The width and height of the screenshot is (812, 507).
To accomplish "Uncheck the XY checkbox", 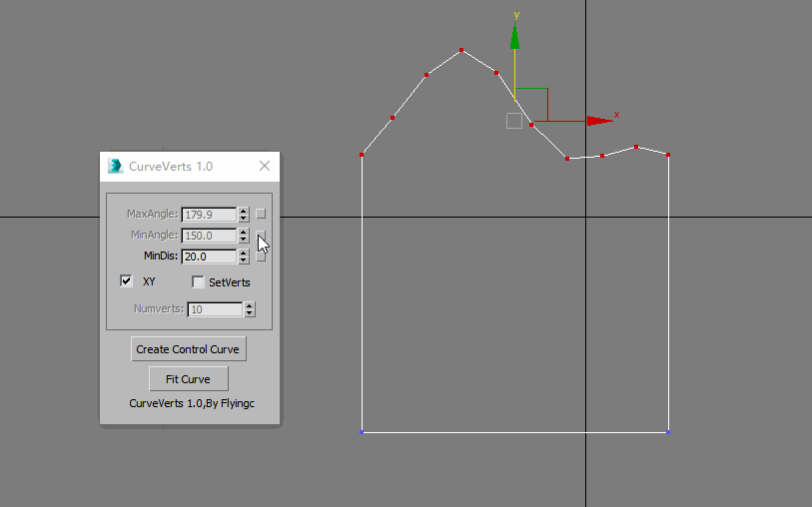I will [126, 280].
